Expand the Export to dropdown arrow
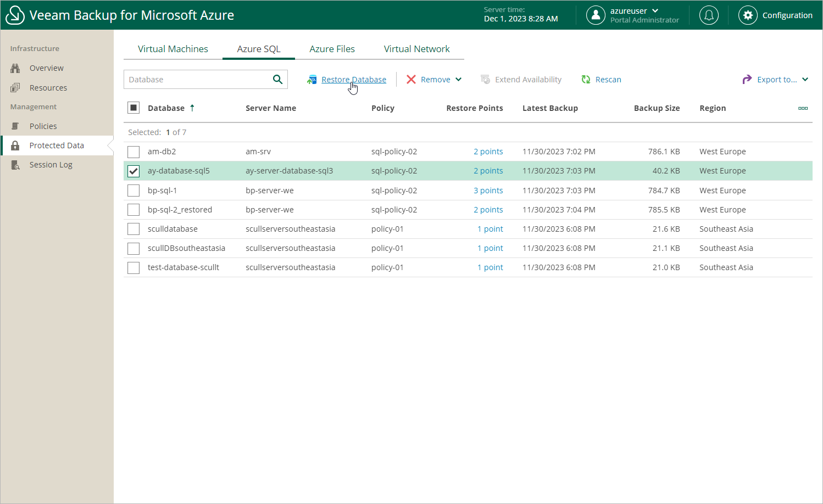823x504 pixels. 805,80
